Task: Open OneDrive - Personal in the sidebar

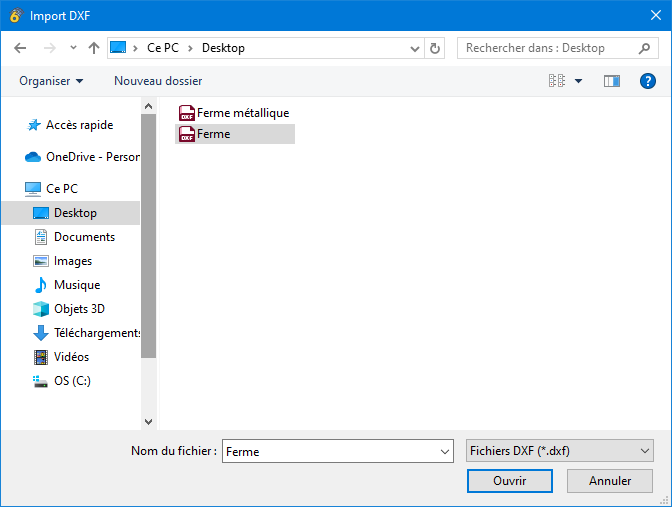Action: coord(93,157)
